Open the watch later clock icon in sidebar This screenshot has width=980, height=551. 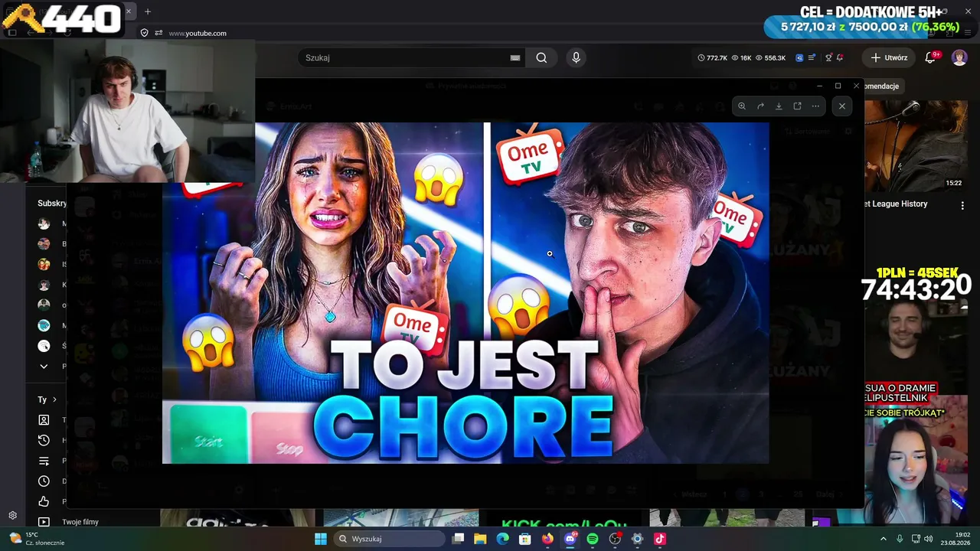click(44, 481)
